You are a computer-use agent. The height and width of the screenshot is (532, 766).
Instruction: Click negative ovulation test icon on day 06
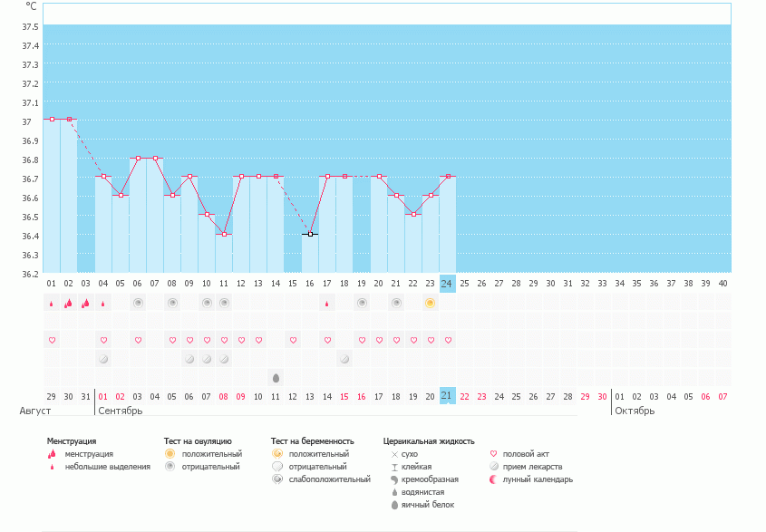[138, 303]
